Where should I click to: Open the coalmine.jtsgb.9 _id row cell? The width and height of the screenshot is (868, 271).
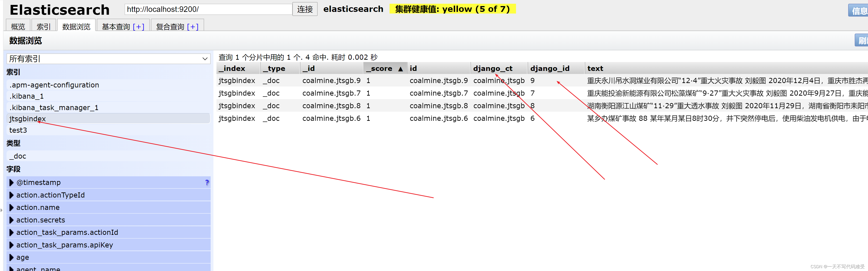click(331, 80)
